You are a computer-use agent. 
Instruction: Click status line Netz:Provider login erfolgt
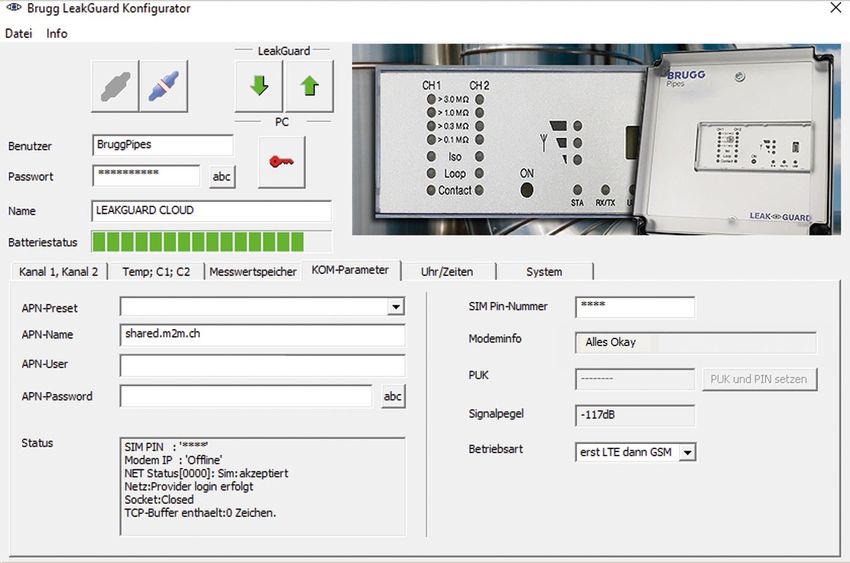click(x=189, y=487)
